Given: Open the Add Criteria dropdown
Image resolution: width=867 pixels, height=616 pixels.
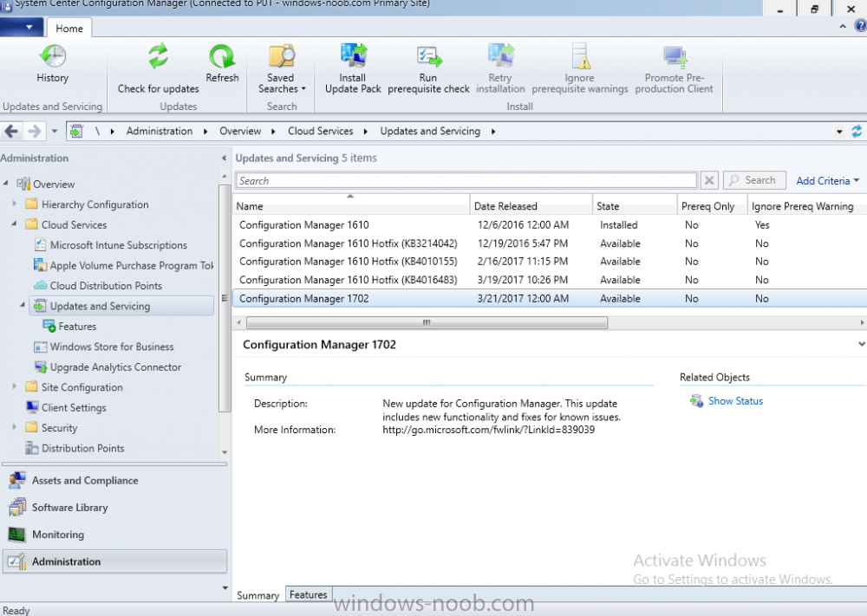Looking at the screenshot, I should click(x=827, y=181).
